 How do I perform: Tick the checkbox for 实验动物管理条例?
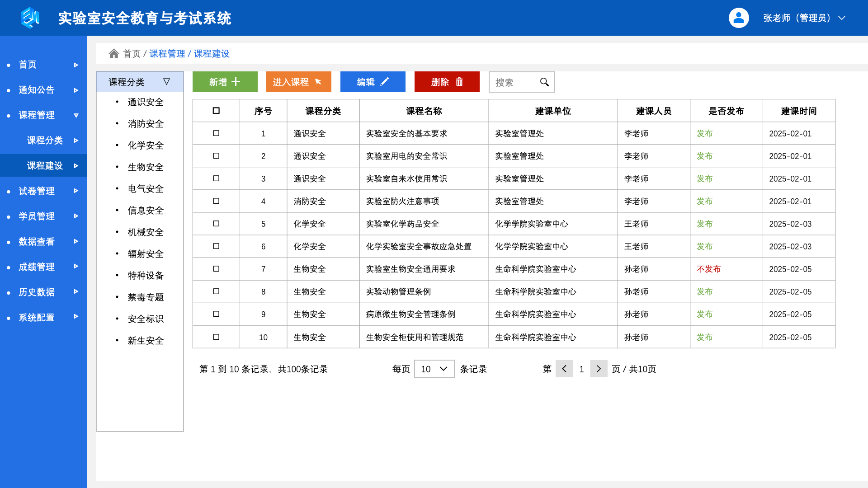pos(216,291)
